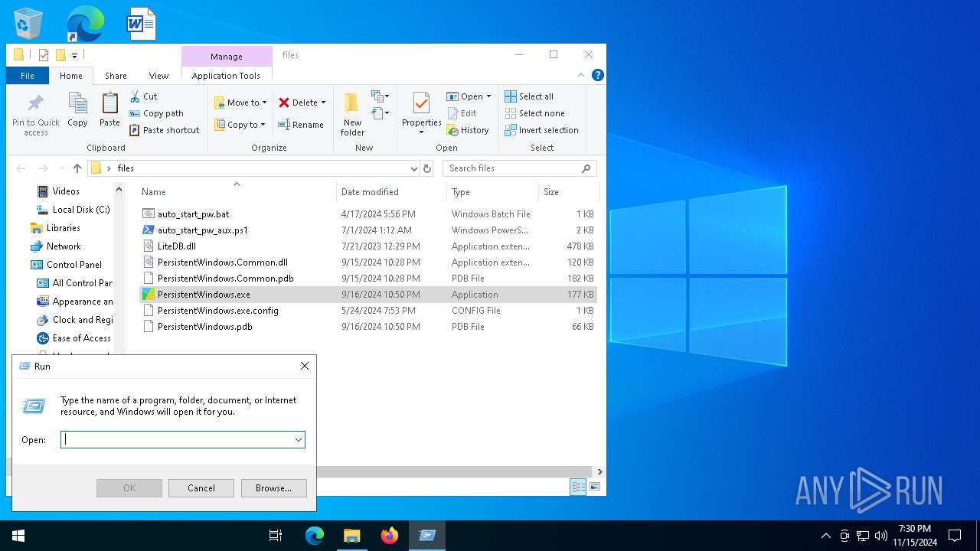This screenshot has height=551, width=980.
Task: Open the Run dialog Open combo dropdown
Action: coord(298,440)
